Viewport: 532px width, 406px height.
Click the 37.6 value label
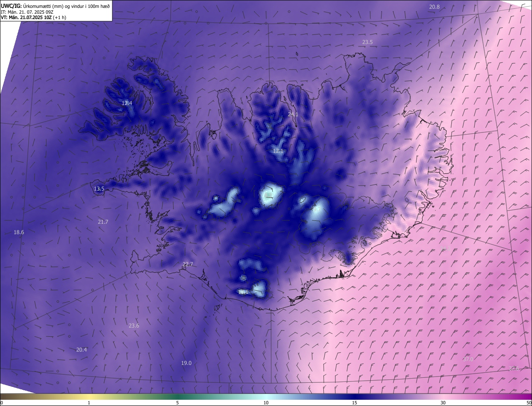[514, 369]
